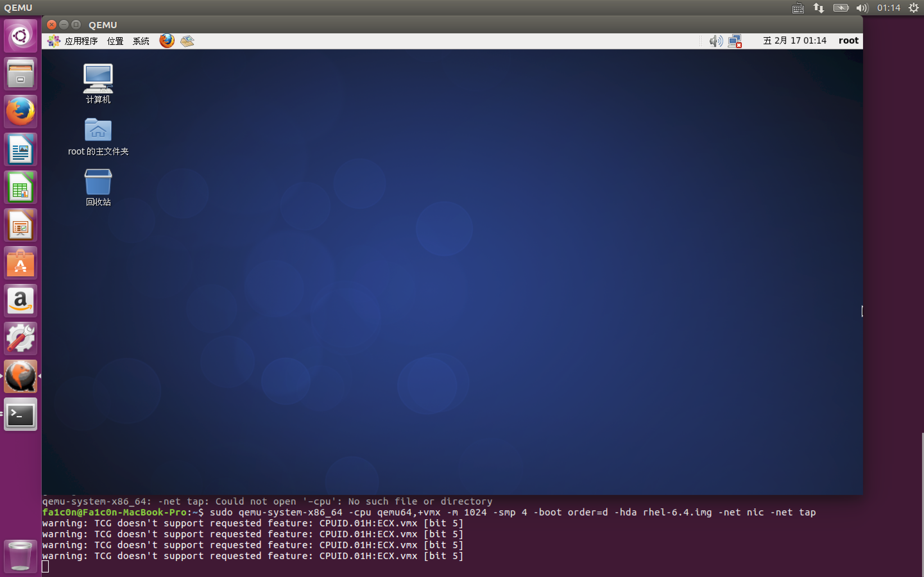The height and width of the screenshot is (577, 924).
Task: Click the disconnected network icon in guest panel
Action: tap(734, 41)
